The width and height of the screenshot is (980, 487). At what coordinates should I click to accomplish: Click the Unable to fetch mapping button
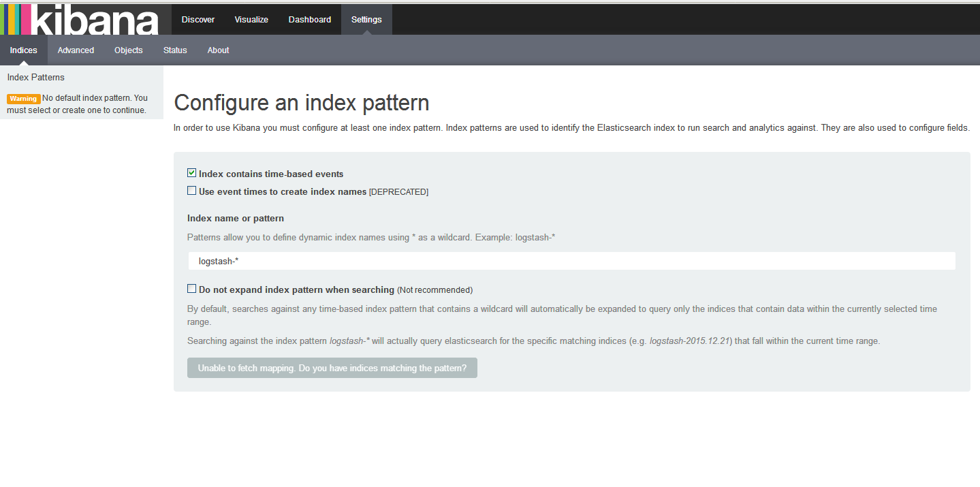[332, 368]
